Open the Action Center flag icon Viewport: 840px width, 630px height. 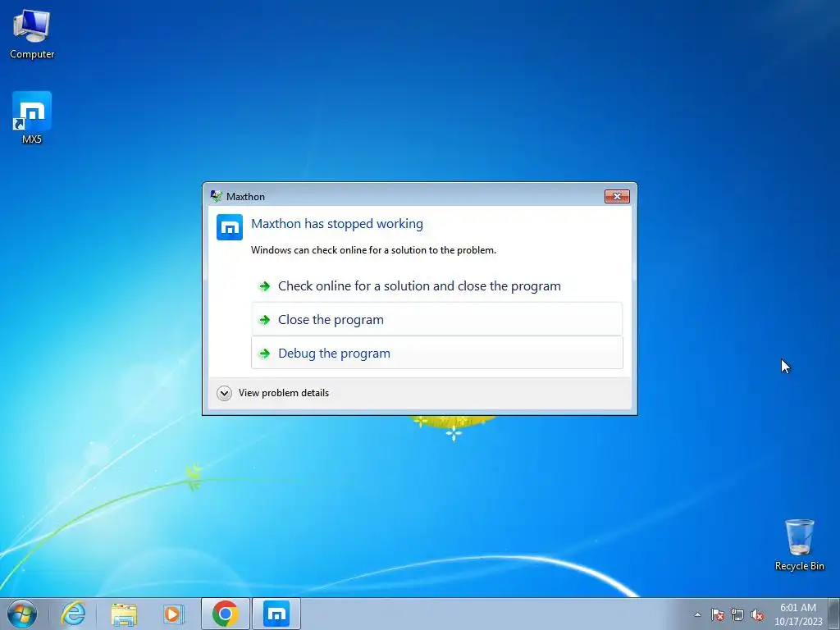point(717,614)
